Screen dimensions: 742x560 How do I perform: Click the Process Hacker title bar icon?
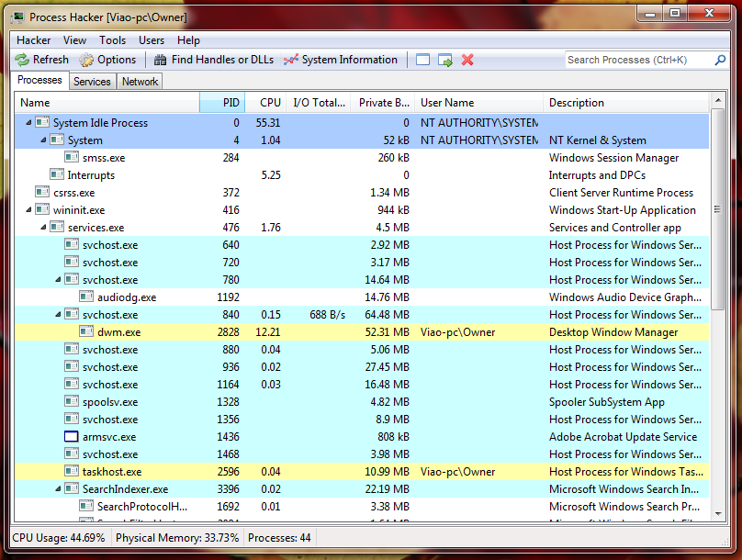[19, 17]
